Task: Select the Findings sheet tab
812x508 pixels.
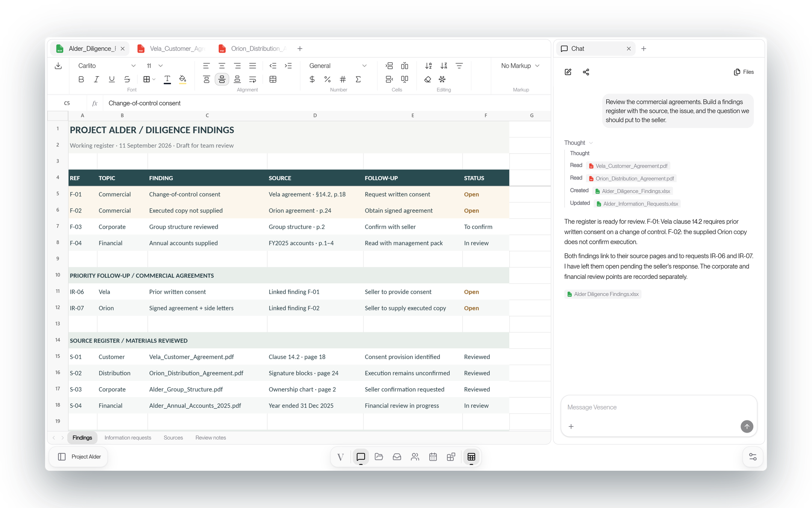Action: [82, 438]
